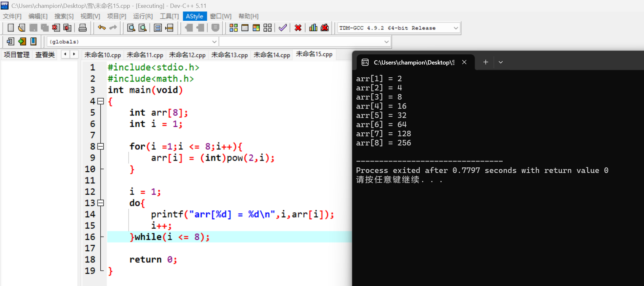Open the 视图[V] menu

point(90,16)
